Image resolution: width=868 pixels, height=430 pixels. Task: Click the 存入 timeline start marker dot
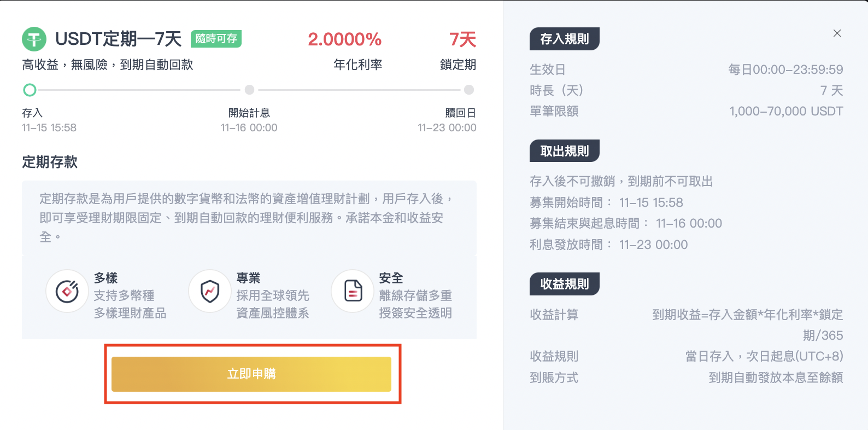[x=30, y=90]
